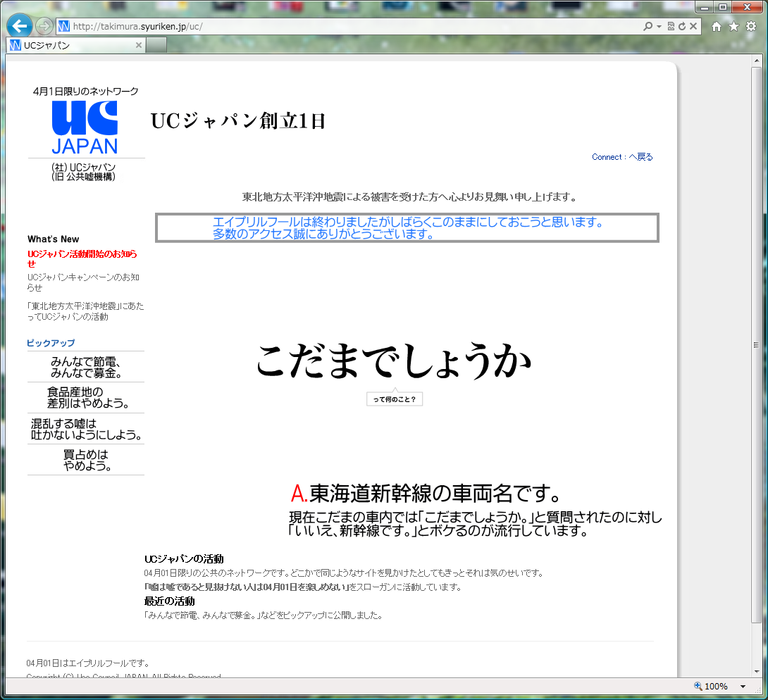The height and width of the screenshot is (700, 768).
Task: Maximize the browser window
Action: coord(722,7)
